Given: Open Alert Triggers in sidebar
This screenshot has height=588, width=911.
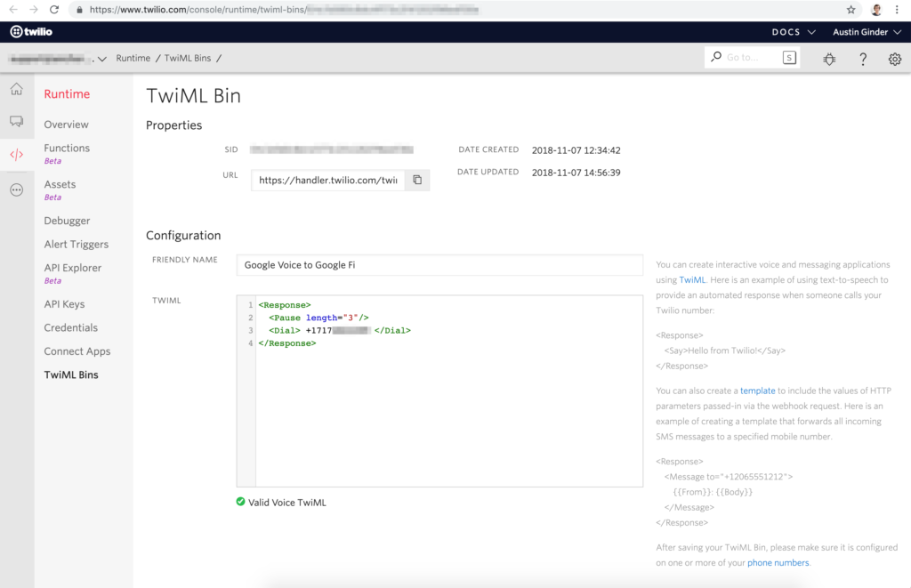Looking at the screenshot, I should click(x=77, y=244).
